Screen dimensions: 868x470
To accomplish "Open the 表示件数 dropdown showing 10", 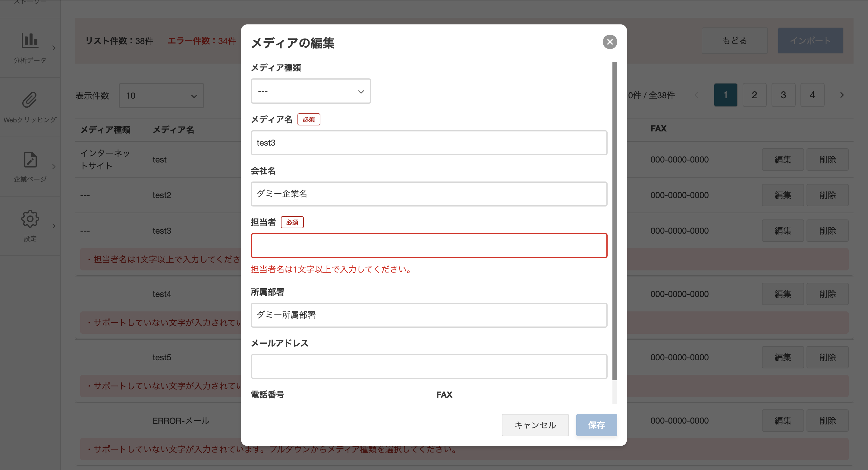I will tap(162, 96).
